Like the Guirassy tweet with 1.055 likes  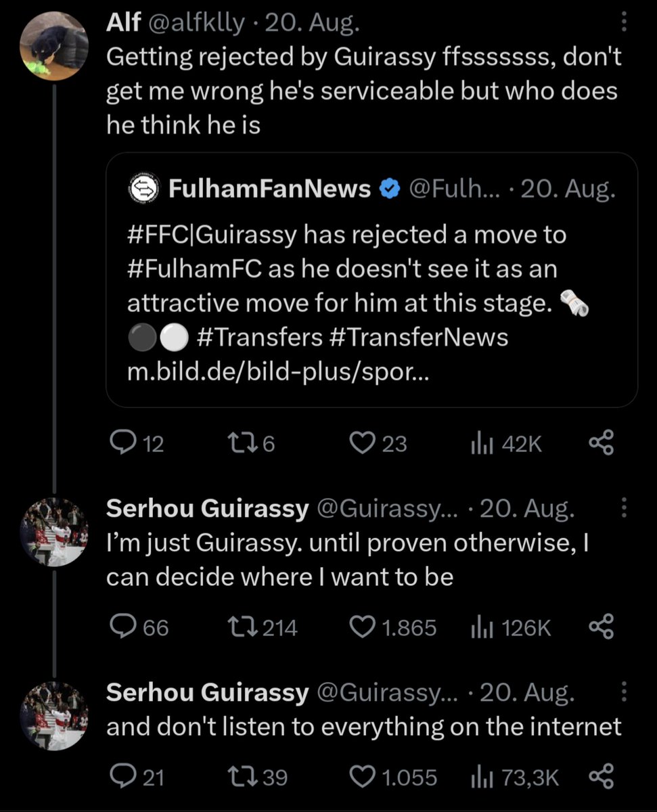click(x=392, y=777)
